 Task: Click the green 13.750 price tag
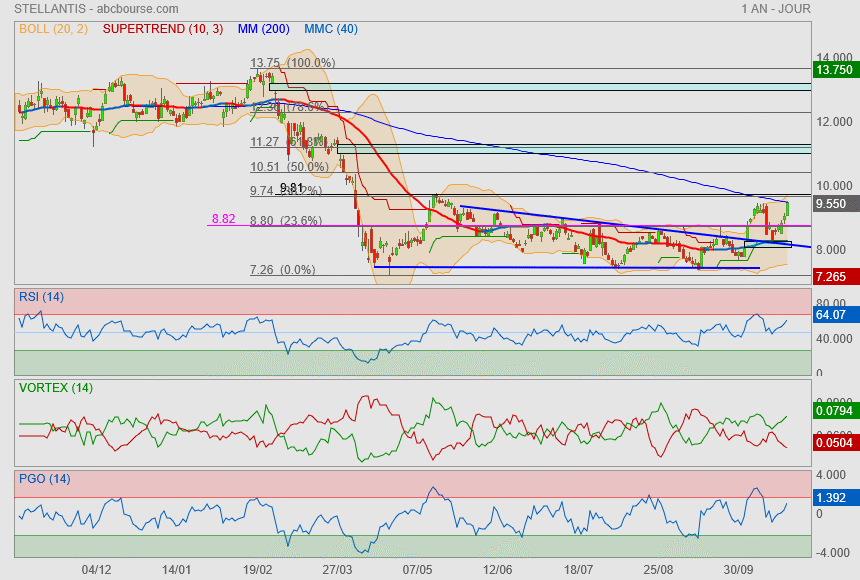[x=834, y=70]
